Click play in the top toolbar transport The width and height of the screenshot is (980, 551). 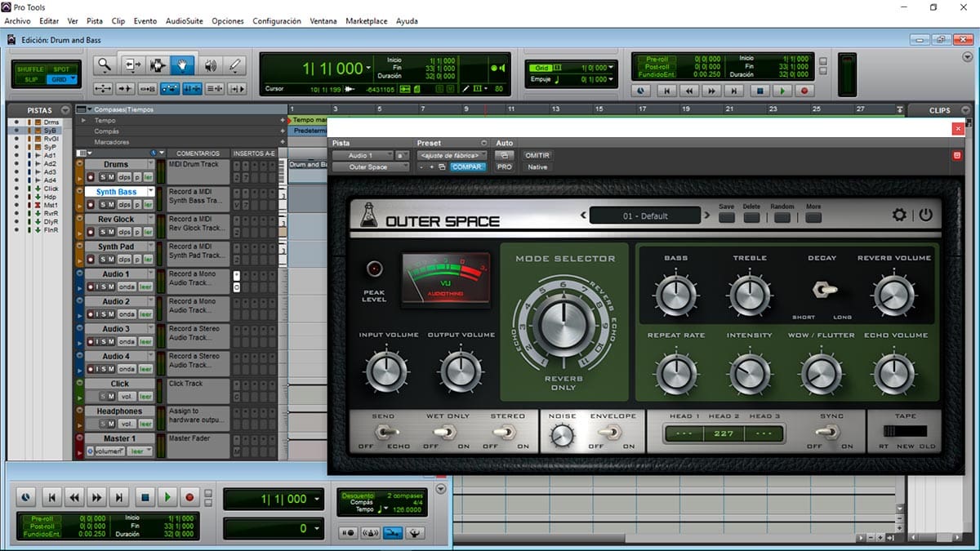tap(782, 91)
